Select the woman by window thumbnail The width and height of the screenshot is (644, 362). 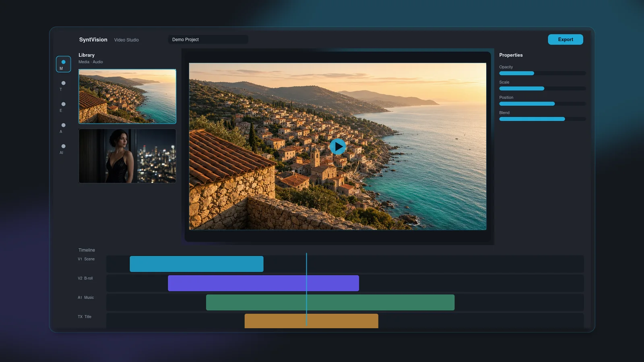tap(127, 156)
